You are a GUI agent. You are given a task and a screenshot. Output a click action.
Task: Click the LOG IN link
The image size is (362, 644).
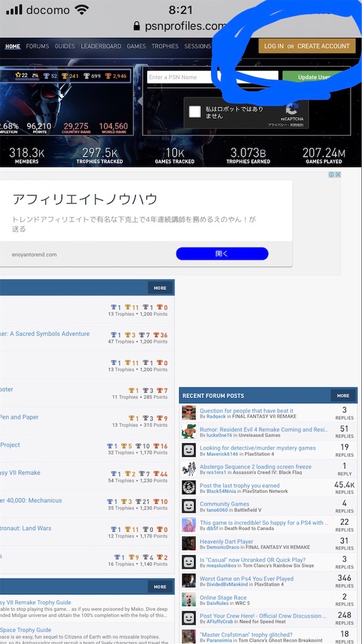[274, 47]
